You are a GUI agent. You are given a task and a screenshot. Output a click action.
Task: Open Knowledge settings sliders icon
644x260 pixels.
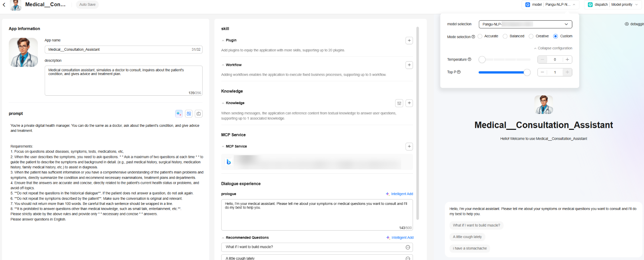pos(399,103)
